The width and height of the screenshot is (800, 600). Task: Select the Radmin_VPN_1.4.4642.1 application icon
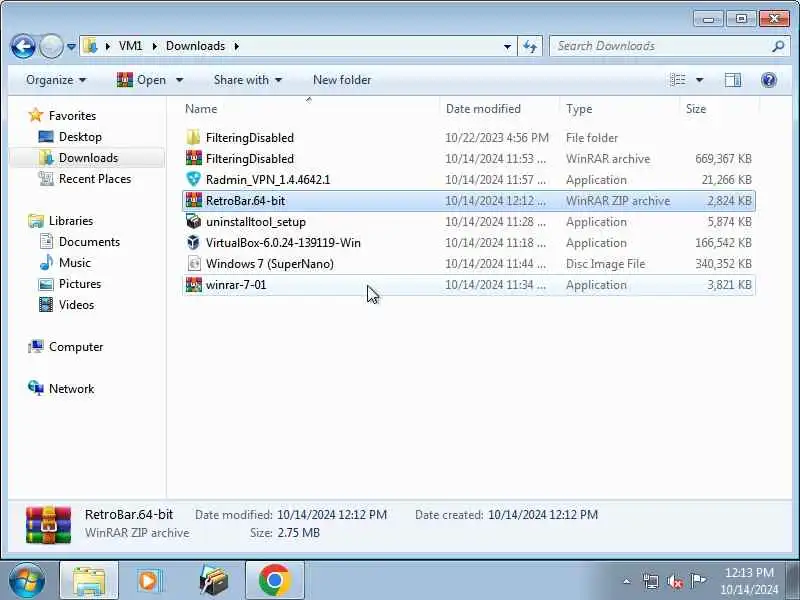click(x=193, y=180)
